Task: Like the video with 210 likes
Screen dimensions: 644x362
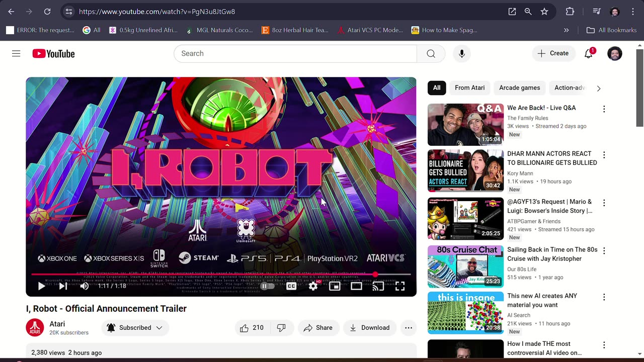Action: click(252, 328)
